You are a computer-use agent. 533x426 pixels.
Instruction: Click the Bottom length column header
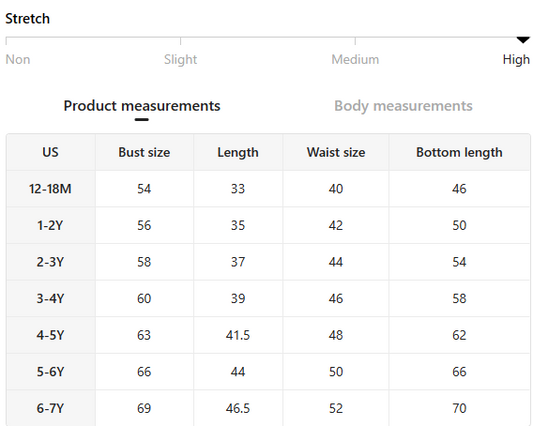[459, 152]
